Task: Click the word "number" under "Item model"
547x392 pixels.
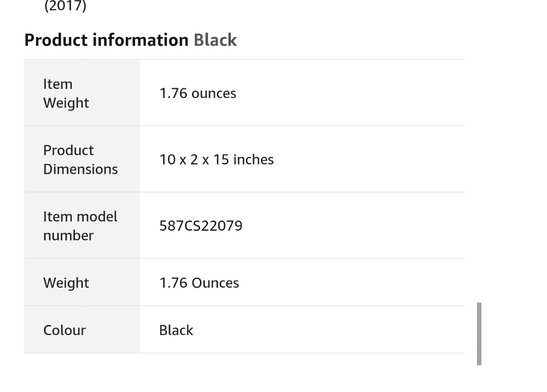Action: (x=68, y=235)
